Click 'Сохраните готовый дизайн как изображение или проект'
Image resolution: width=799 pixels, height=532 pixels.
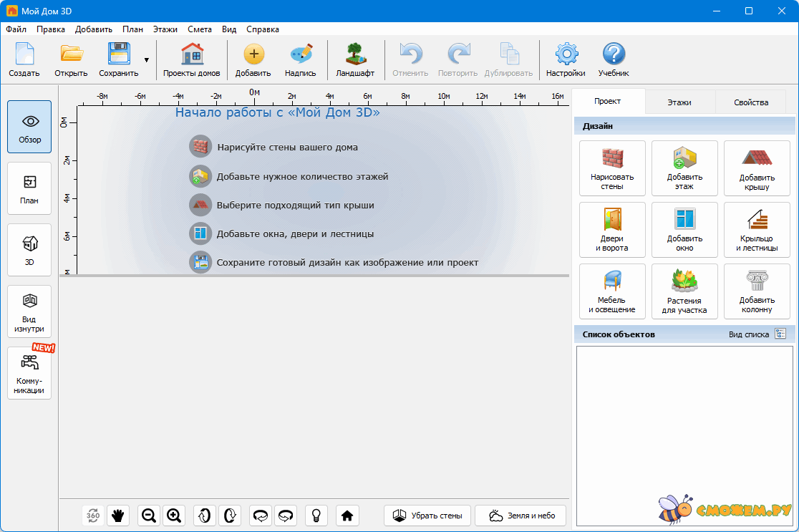coord(334,263)
